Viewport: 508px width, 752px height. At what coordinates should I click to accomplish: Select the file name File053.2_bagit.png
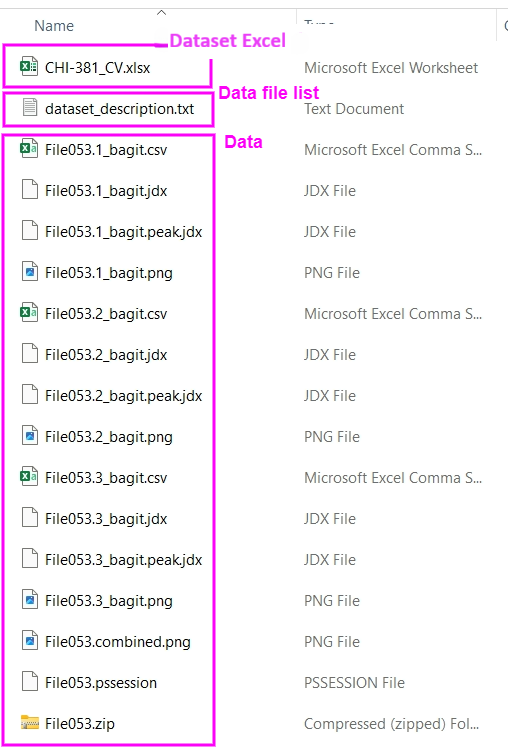109,437
